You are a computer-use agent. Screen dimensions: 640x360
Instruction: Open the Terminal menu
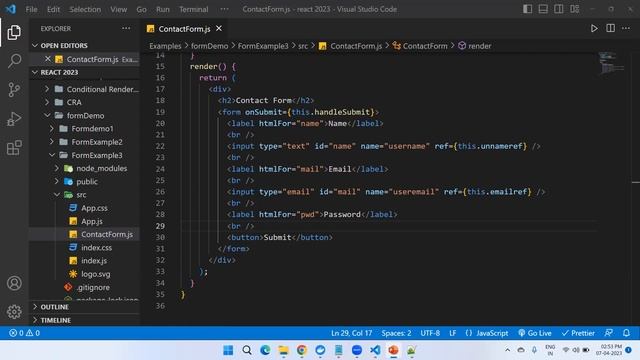pyautogui.click(x=193, y=9)
